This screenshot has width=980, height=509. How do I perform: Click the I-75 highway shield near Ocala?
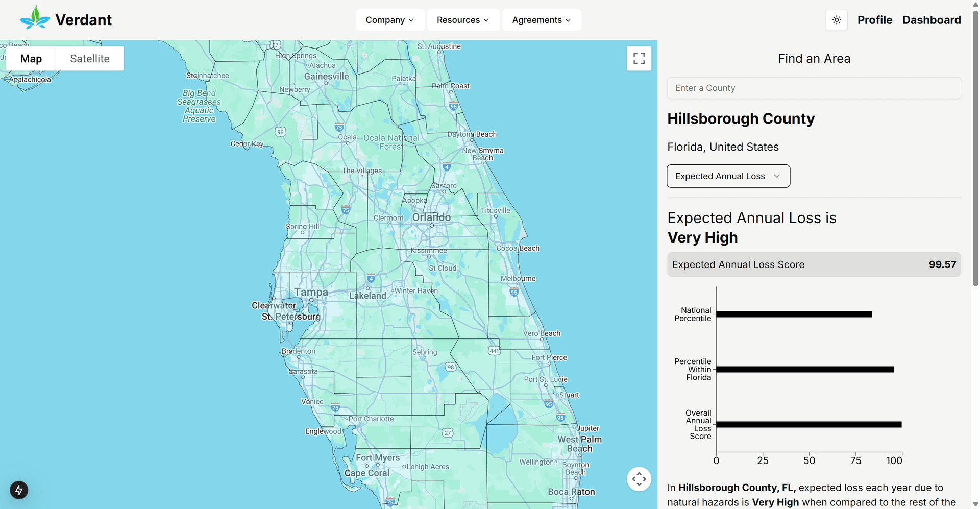(339, 127)
